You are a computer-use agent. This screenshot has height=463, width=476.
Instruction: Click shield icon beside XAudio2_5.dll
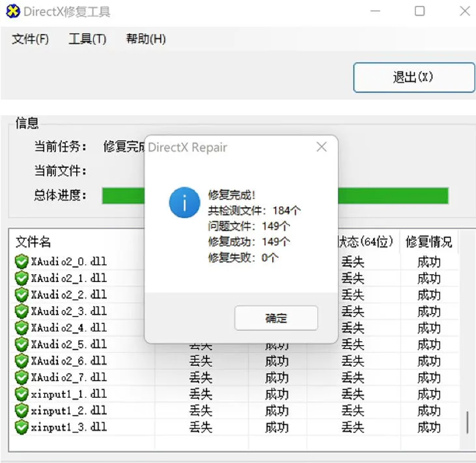pos(21,344)
